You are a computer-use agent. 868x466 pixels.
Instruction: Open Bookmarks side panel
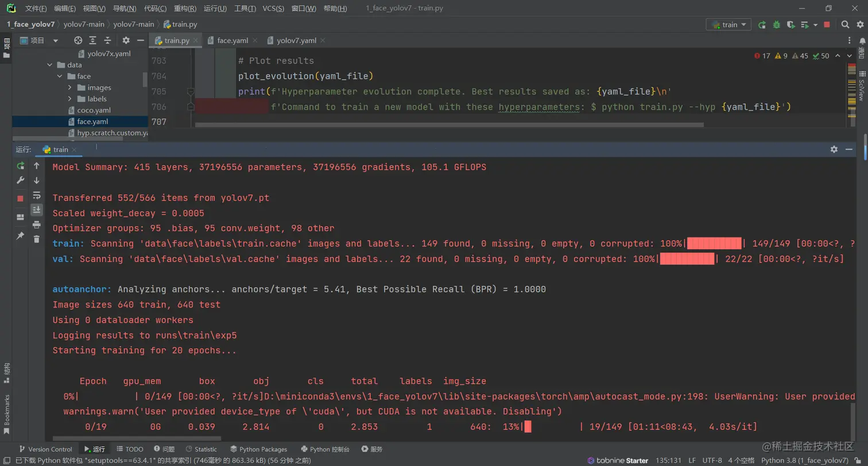[x=6, y=414]
